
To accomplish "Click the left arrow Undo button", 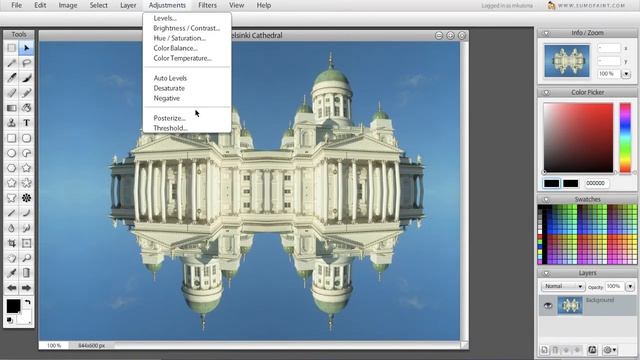I will click(x=11, y=288).
